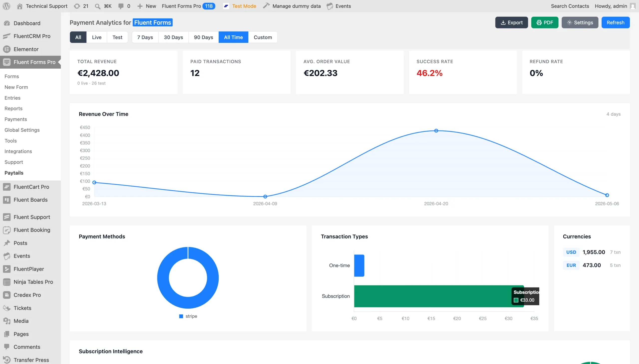
Task: Click the USD currency badge
Action: (x=571, y=252)
